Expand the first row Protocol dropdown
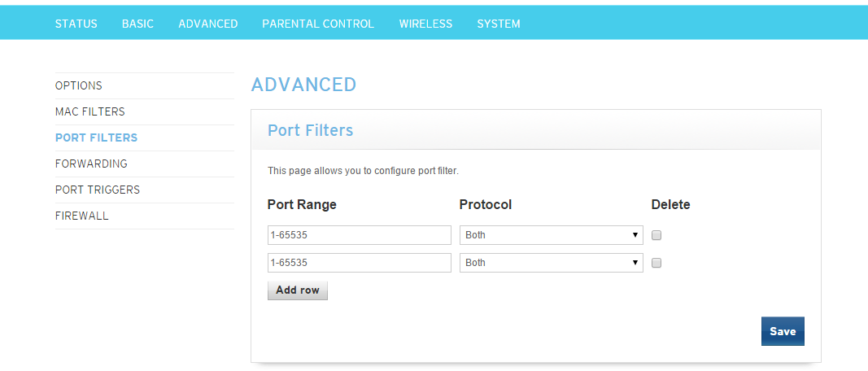The image size is (868, 371). click(x=551, y=235)
